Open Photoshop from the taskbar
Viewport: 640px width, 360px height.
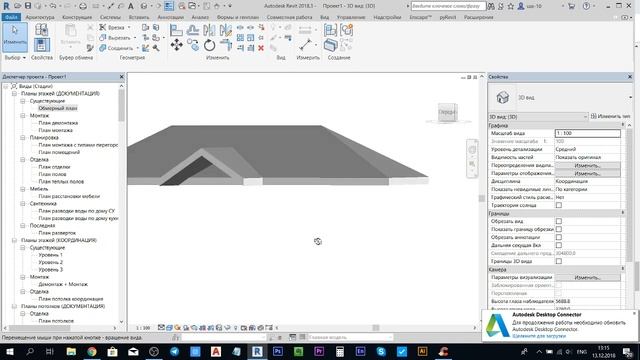pos(278,351)
